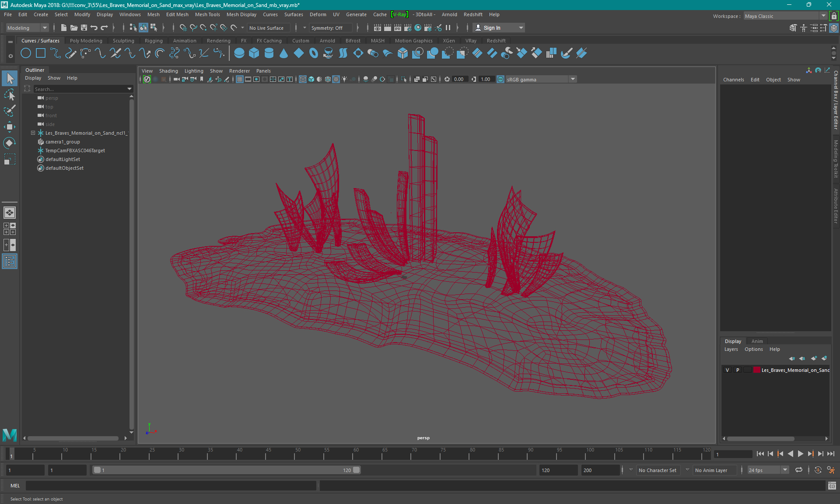Click the Revolve surface shelf icon

point(329,53)
